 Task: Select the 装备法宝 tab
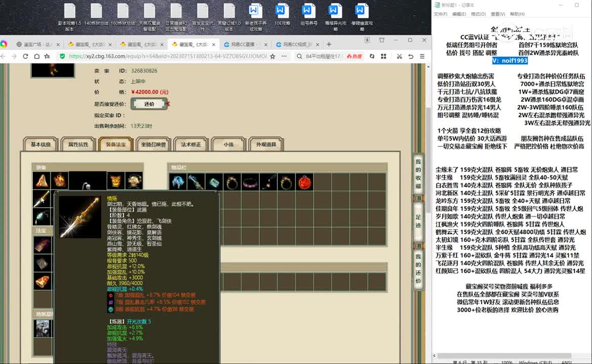click(x=116, y=144)
